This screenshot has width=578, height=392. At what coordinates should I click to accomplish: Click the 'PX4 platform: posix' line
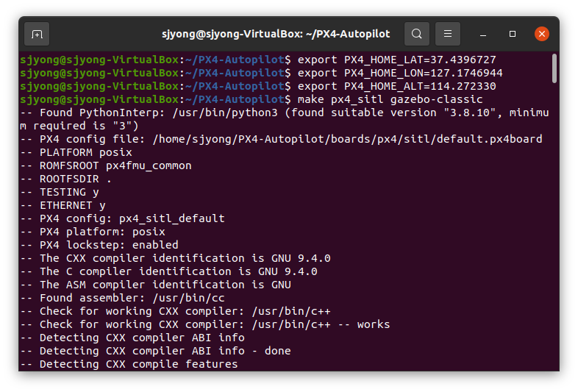pyautogui.click(x=93, y=232)
